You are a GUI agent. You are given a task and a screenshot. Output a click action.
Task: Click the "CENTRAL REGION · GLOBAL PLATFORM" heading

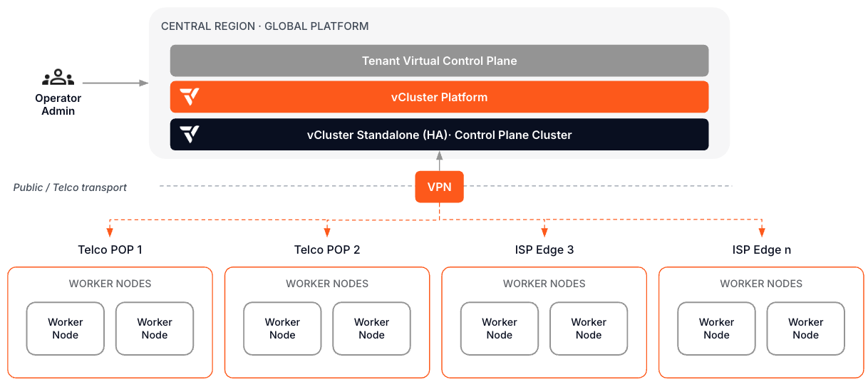[264, 26]
